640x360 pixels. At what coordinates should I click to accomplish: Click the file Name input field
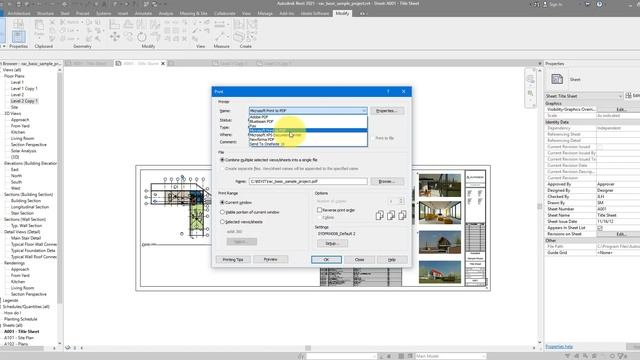coord(308,181)
